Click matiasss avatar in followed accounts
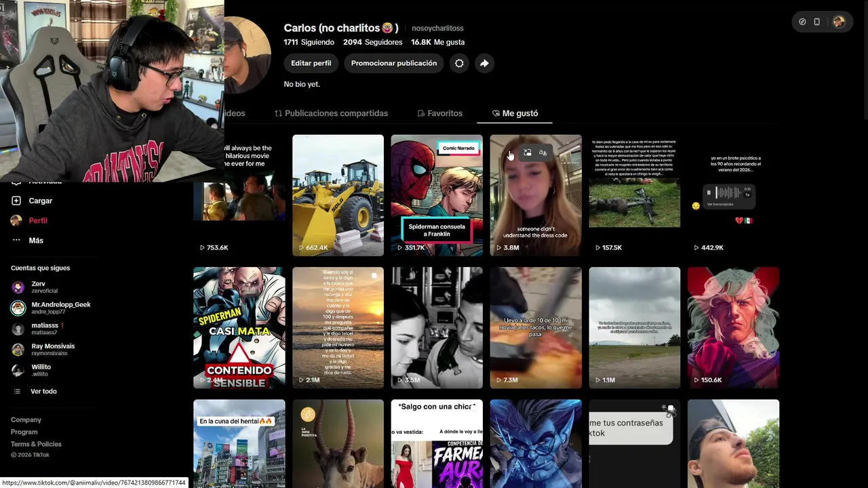Image resolution: width=868 pixels, height=488 pixels. coord(18,329)
